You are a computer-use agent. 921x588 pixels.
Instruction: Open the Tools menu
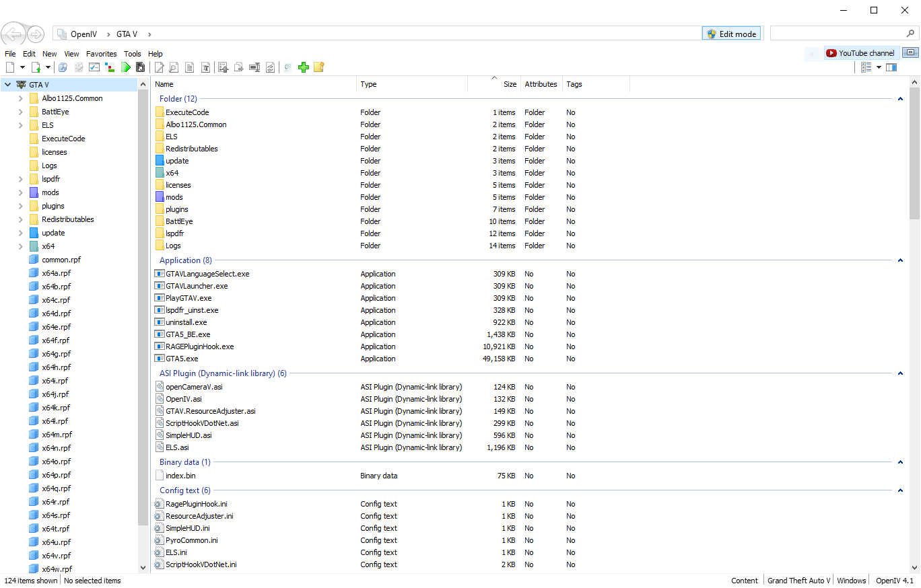point(132,54)
